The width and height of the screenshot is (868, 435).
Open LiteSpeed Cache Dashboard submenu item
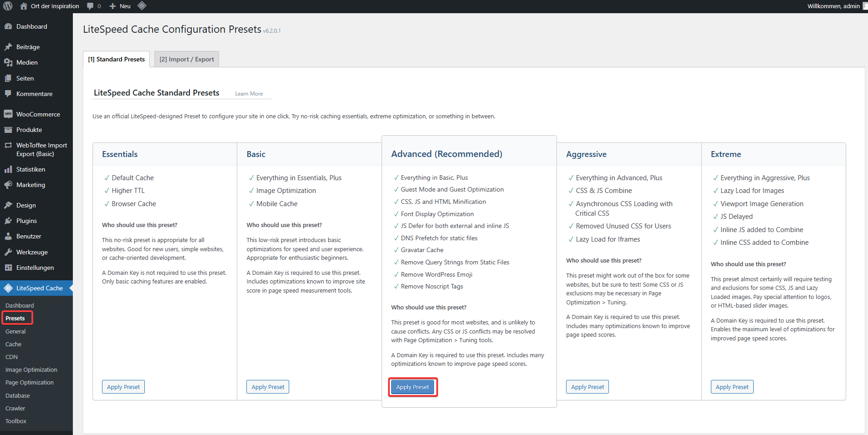[x=20, y=305]
